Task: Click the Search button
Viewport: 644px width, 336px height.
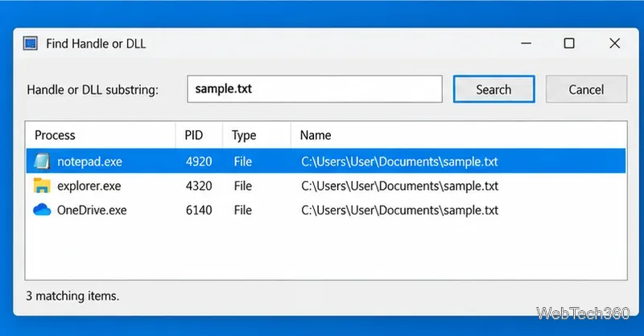Action: (x=493, y=89)
